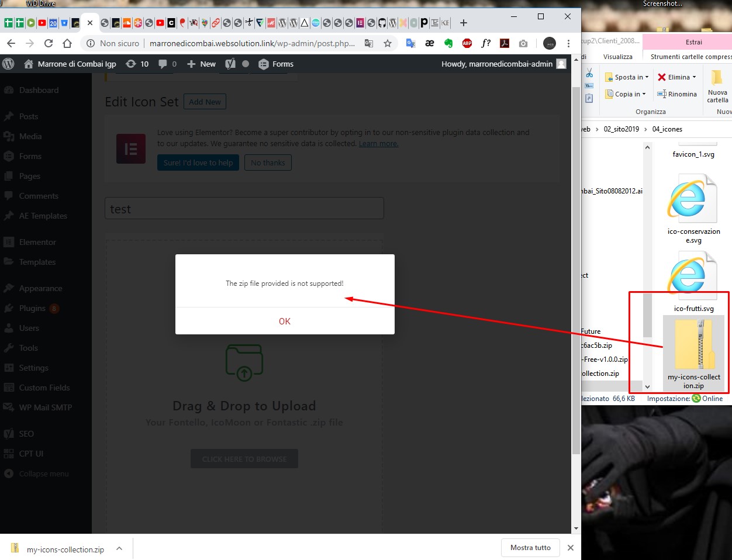
Task: Click the Explorer list scroll-down arrow
Action: coord(647,386)
